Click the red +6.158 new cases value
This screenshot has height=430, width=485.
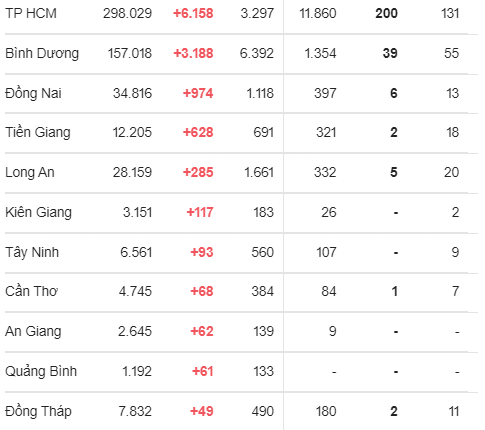click(x=193, y=13)
